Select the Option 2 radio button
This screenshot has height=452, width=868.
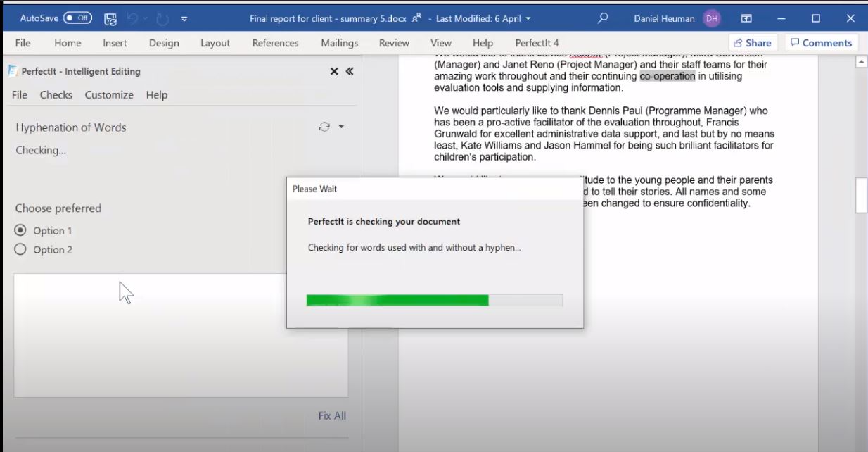pos(20,249)
